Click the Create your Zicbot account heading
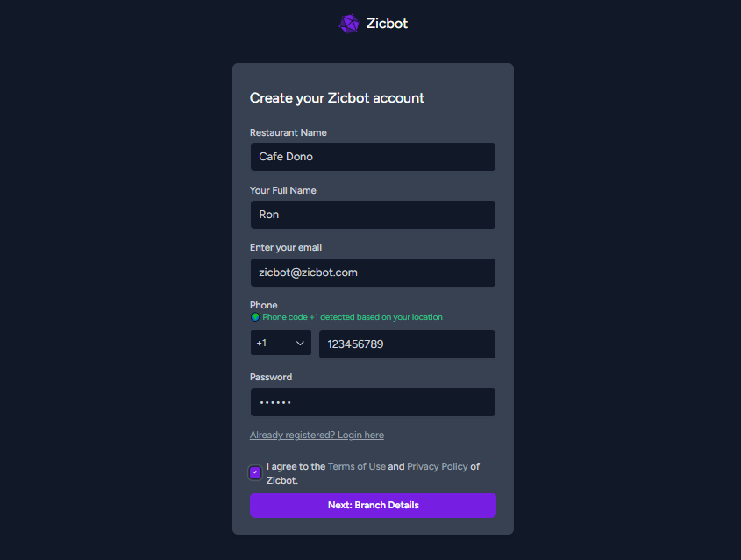This screenshot has height=560, width=741. click(x=337, y=98)
